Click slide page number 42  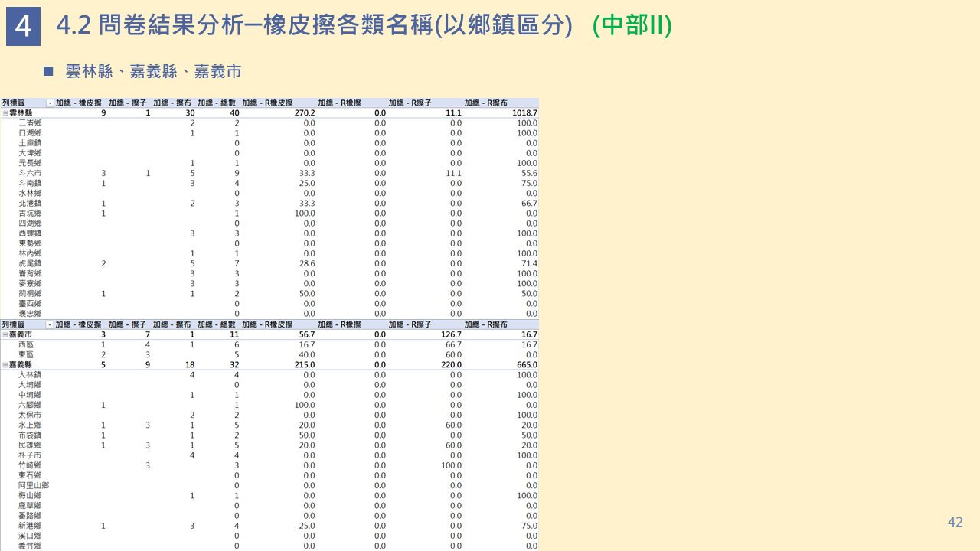click(955, 522)
